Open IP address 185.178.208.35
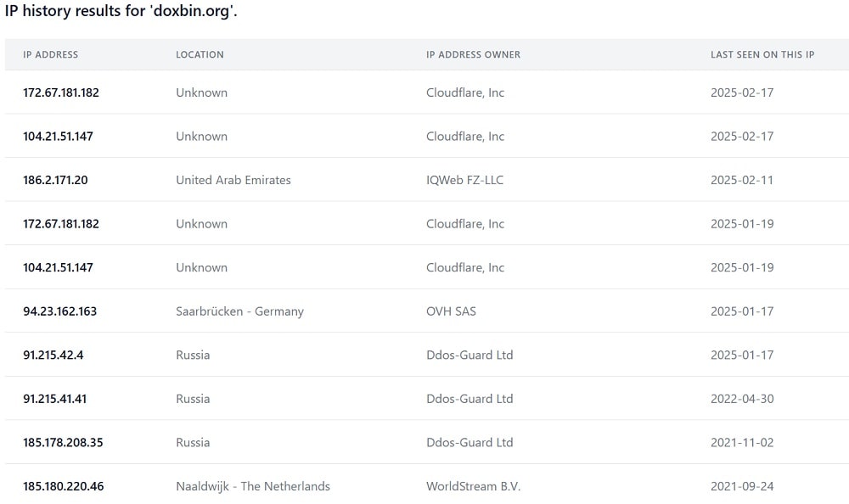The image size is (849, 504). click(63, 443)
